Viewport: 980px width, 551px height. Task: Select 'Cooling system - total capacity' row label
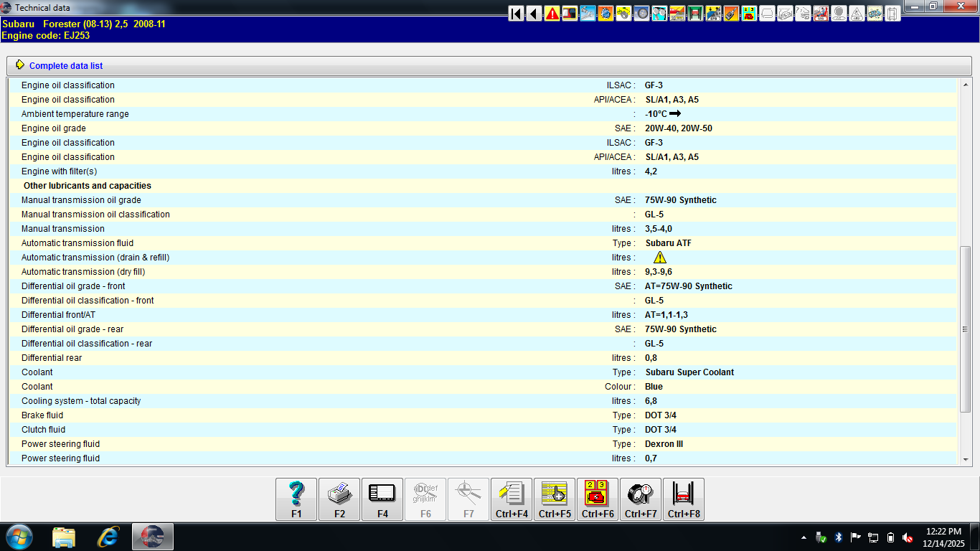[x=81, y=401]
